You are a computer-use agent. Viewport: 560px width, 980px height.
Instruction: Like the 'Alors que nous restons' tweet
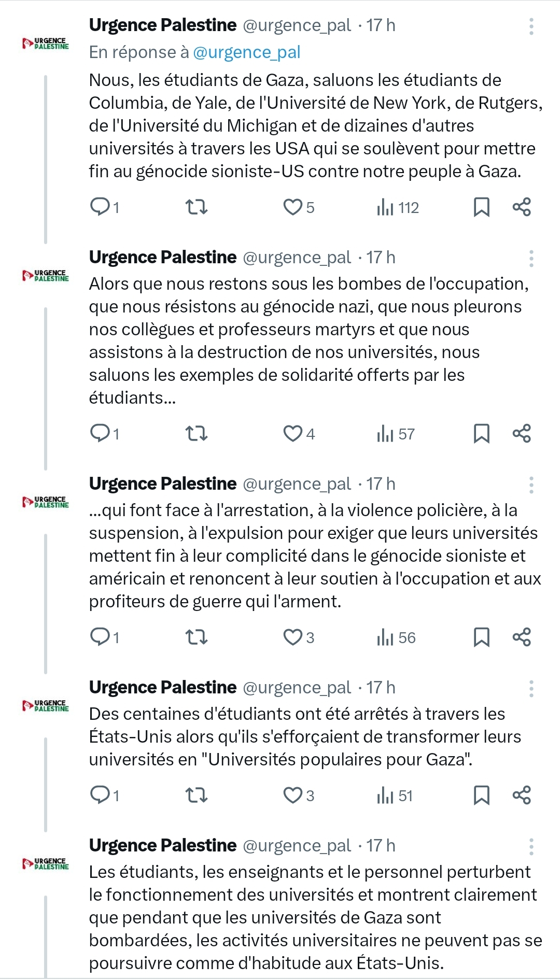pyautogui.click(x=293, y=433)
